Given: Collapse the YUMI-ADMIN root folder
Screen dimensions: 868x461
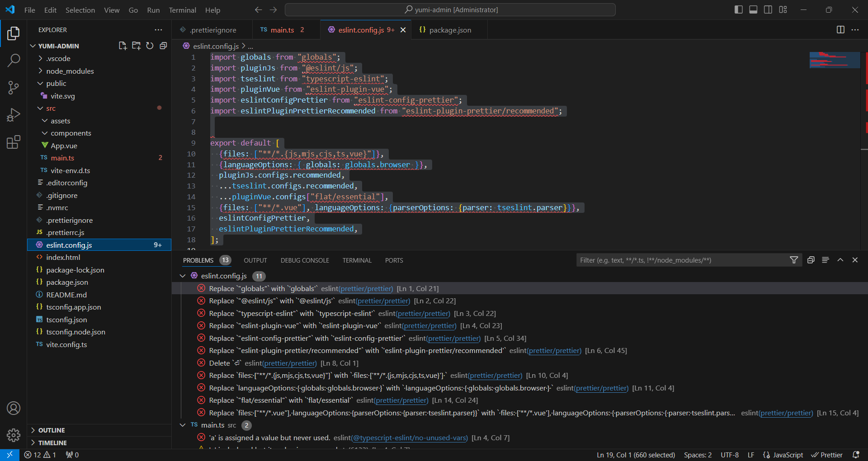Looking at the screenshot, I should (x=33, y=46).
